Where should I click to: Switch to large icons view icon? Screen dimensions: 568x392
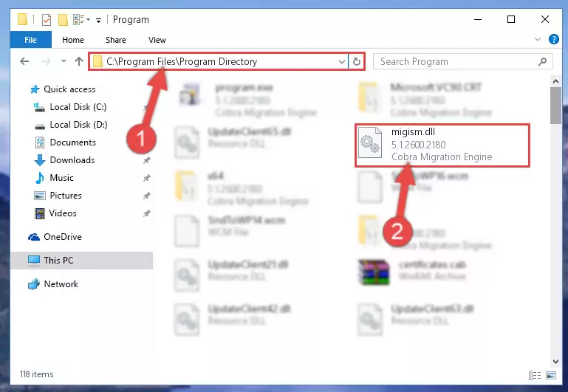tap(550, 375)
